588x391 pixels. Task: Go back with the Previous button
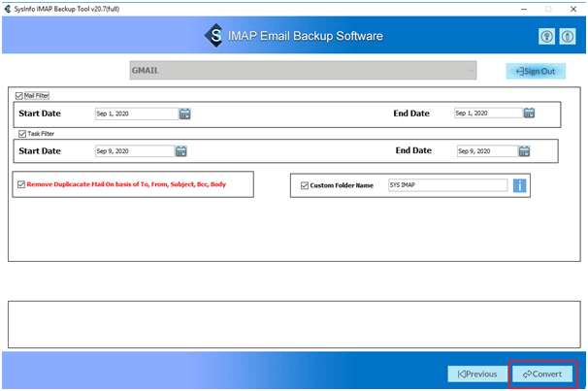[477, 374]
